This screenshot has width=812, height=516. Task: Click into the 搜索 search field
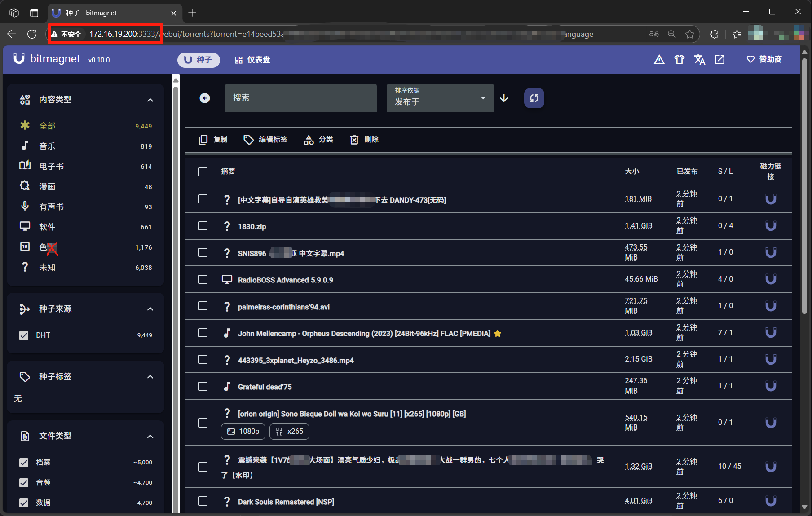coord(300,98)
